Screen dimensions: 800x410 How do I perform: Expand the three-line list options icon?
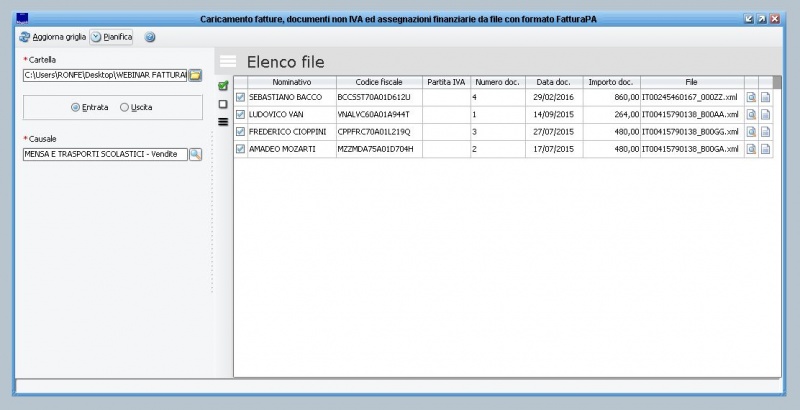click(223, 121)
